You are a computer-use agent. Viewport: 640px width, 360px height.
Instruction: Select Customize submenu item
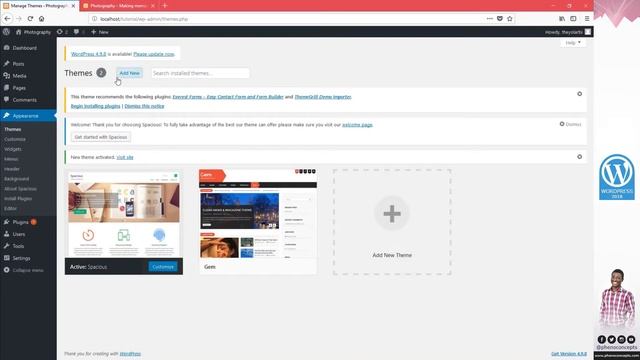tap(15, 139)
